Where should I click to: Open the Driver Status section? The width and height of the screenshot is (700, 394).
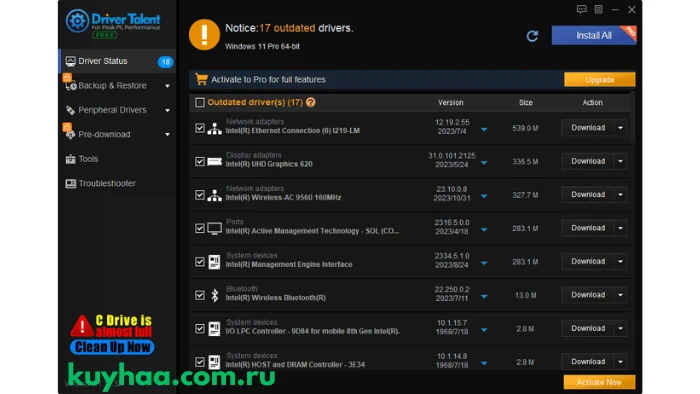point(118,61)
